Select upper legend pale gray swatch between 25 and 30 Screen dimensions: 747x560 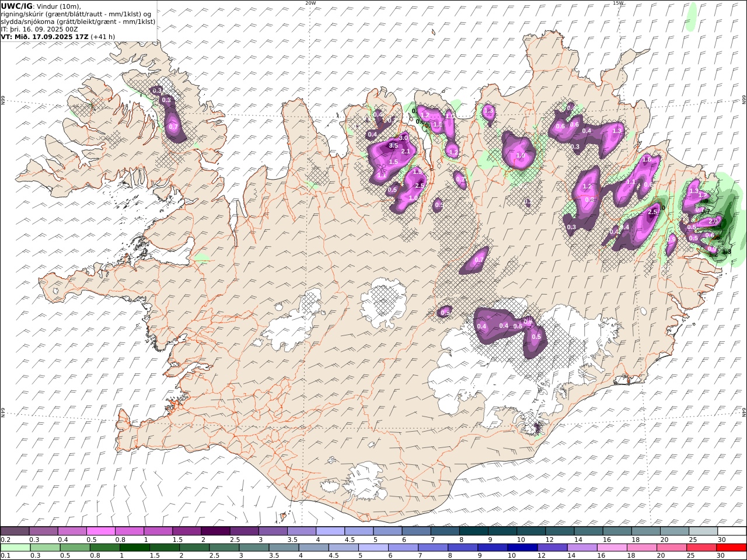[x=703, y=531]
